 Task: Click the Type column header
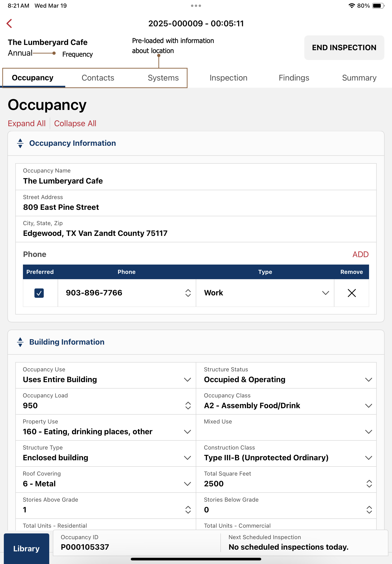click(265, 272)
